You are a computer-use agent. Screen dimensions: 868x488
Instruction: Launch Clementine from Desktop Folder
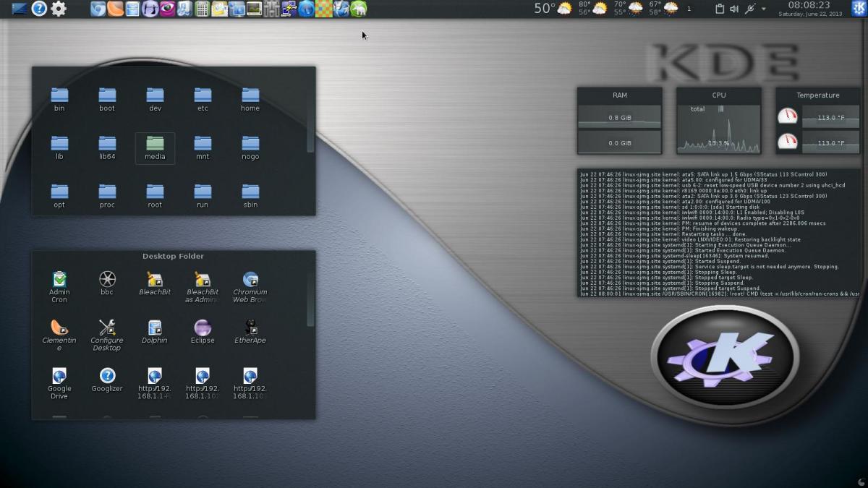59,335
